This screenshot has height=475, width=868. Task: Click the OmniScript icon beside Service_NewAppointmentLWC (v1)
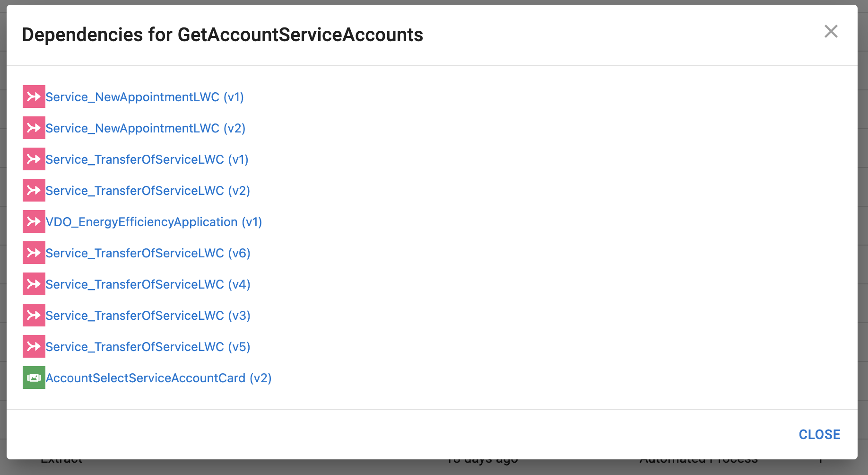34,97
